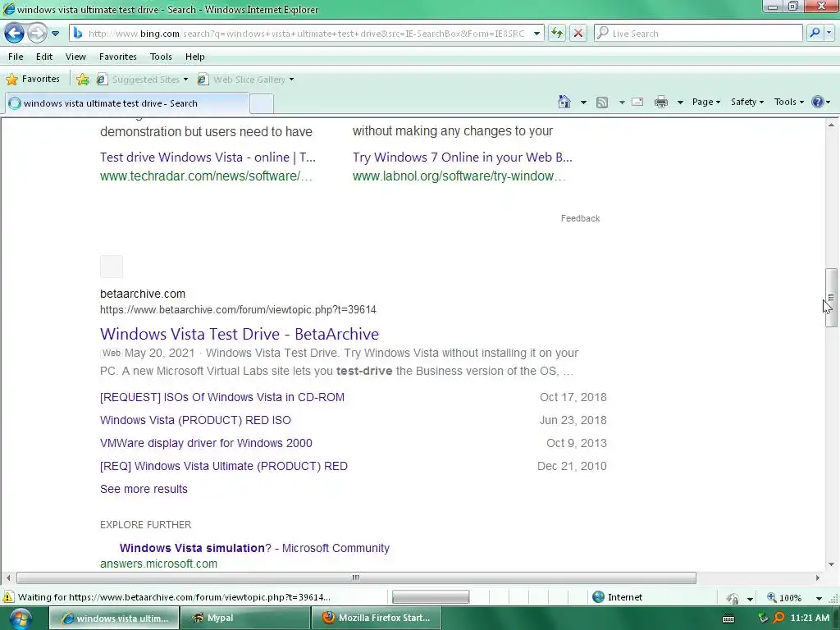Click the Read Mail icon
The image size is (840, 630).
click(637, 102)
